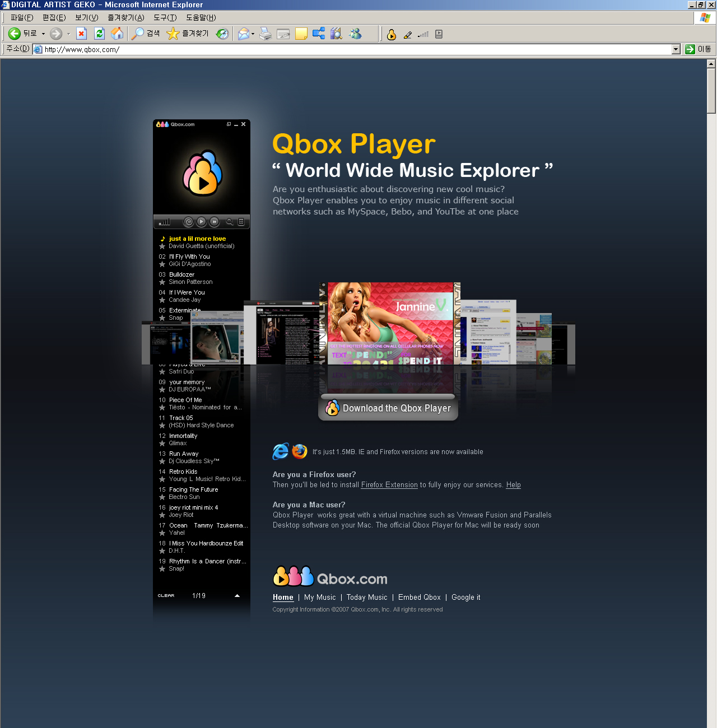Click the Firefox logo icon
The width and height of the screenshot is (717, 728).
pos(300,451)
